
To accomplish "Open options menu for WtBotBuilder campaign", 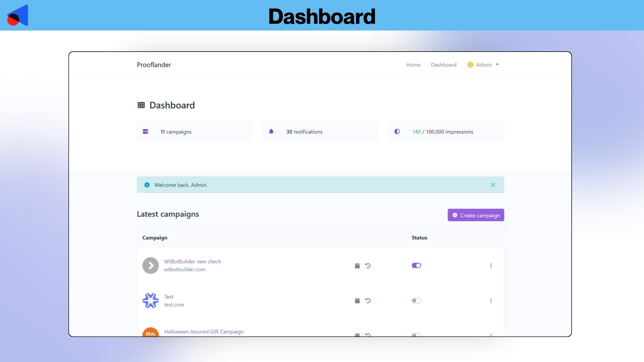I will click(x=491, y=266).
